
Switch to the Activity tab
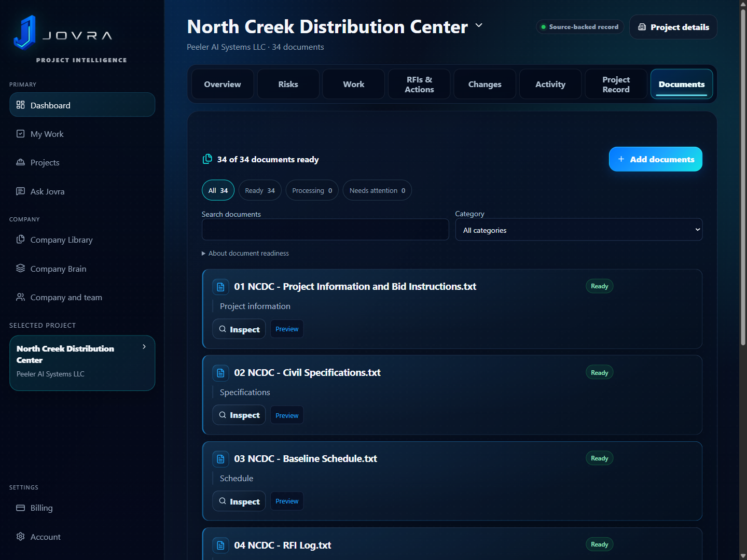click(550, 84)
